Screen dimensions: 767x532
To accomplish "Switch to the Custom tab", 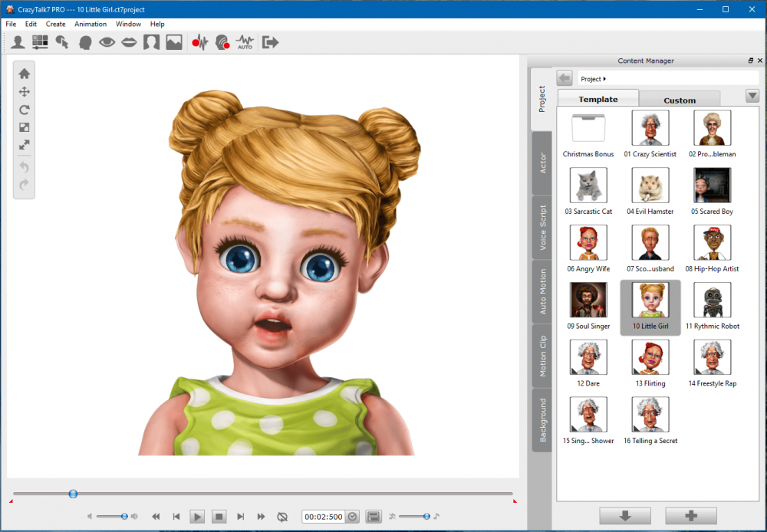I will pos(680,100).
